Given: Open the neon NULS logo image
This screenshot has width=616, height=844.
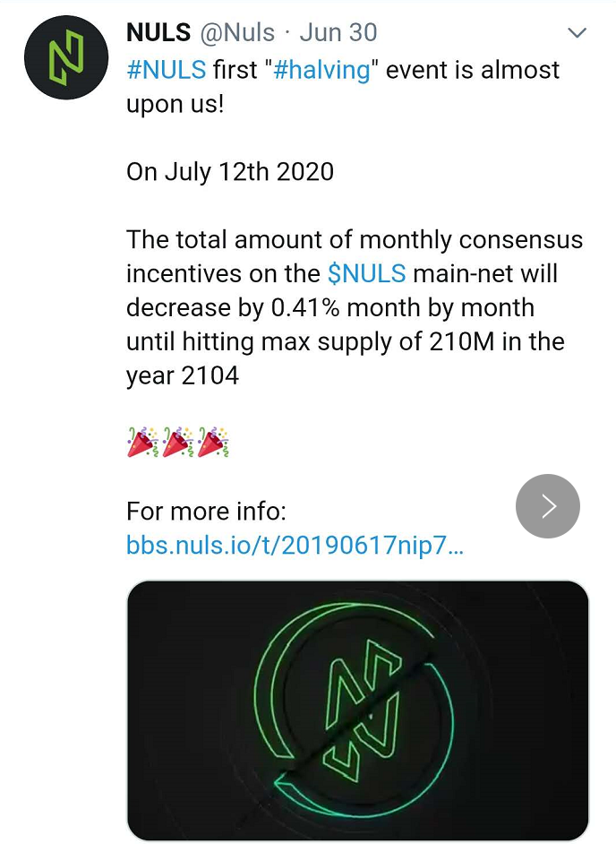Looking at the screenshot, I should tap(358, 711).
